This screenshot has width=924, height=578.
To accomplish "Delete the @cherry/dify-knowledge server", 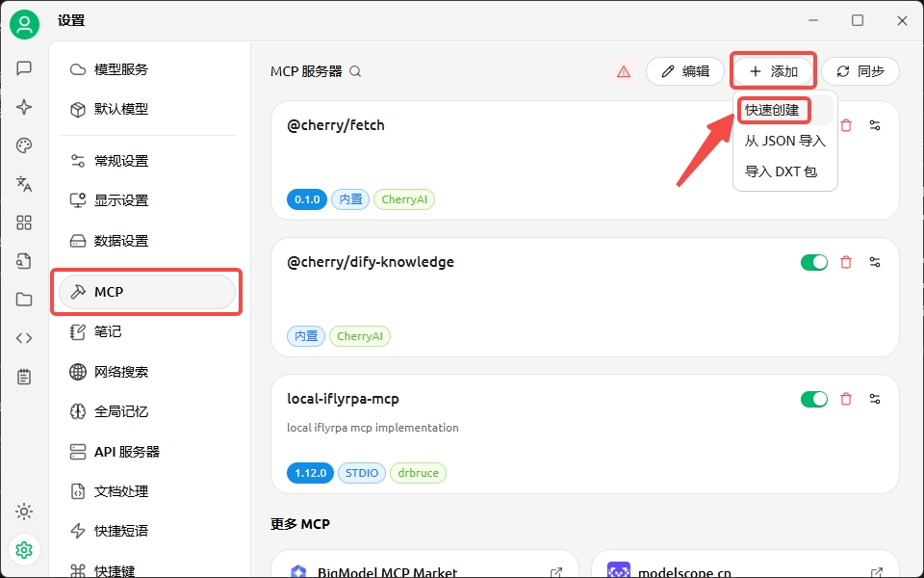I will click(846, 262).
